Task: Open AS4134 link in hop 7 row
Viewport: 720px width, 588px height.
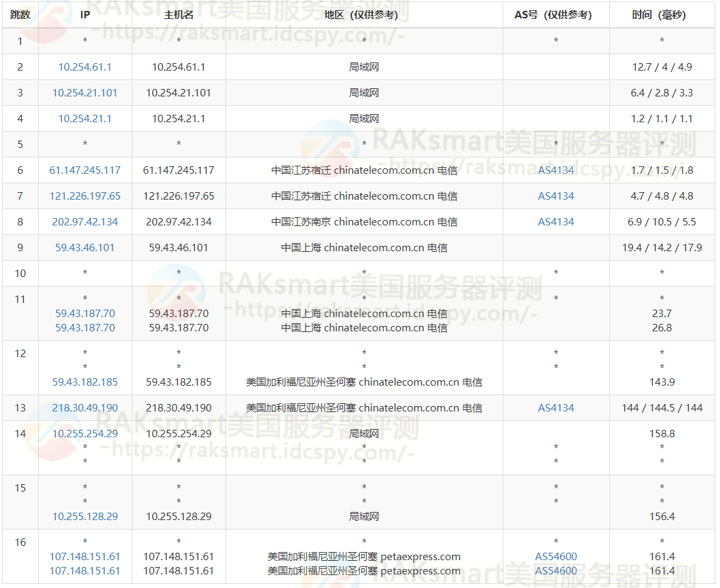Action: (x=556, y=196)
